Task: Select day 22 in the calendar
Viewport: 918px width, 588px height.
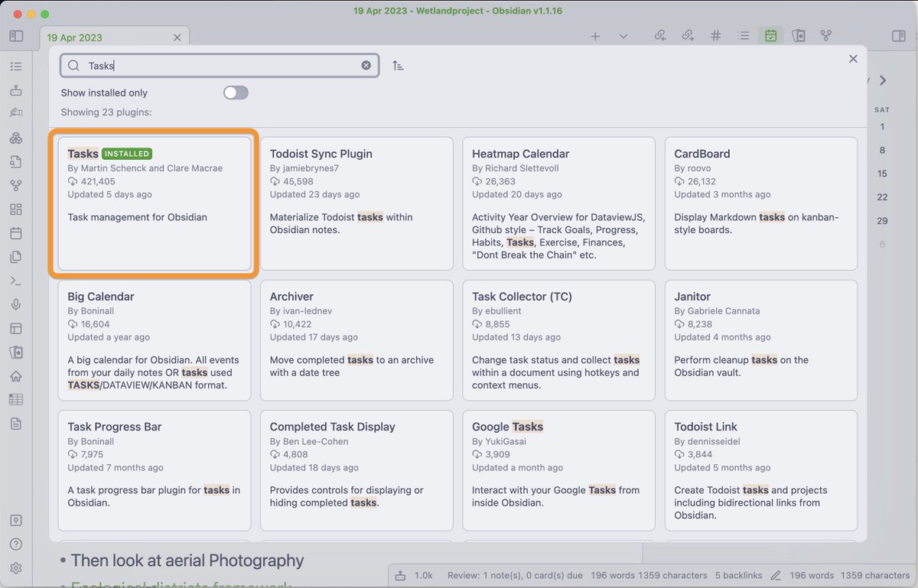Action: pos(882,197)
